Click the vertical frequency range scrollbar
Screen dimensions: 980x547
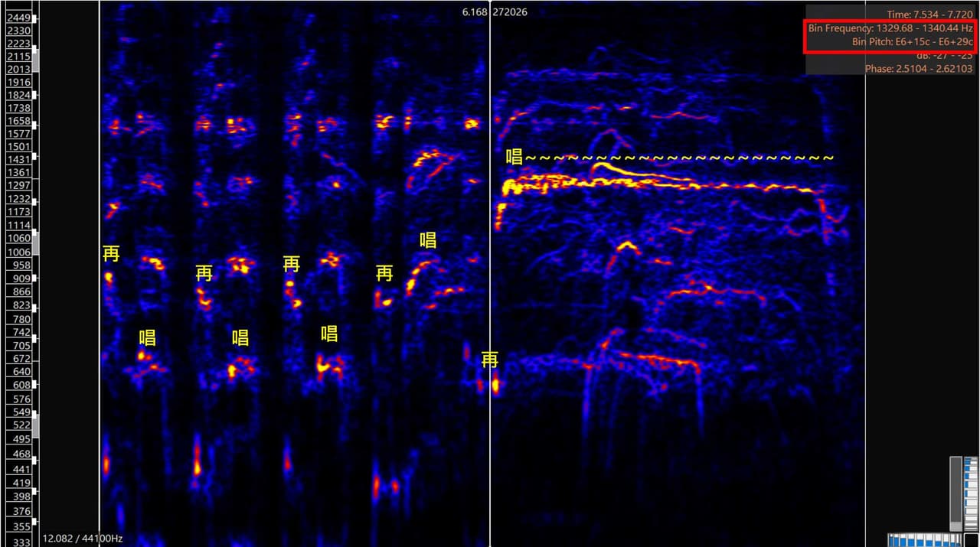(x=955, y=493)
